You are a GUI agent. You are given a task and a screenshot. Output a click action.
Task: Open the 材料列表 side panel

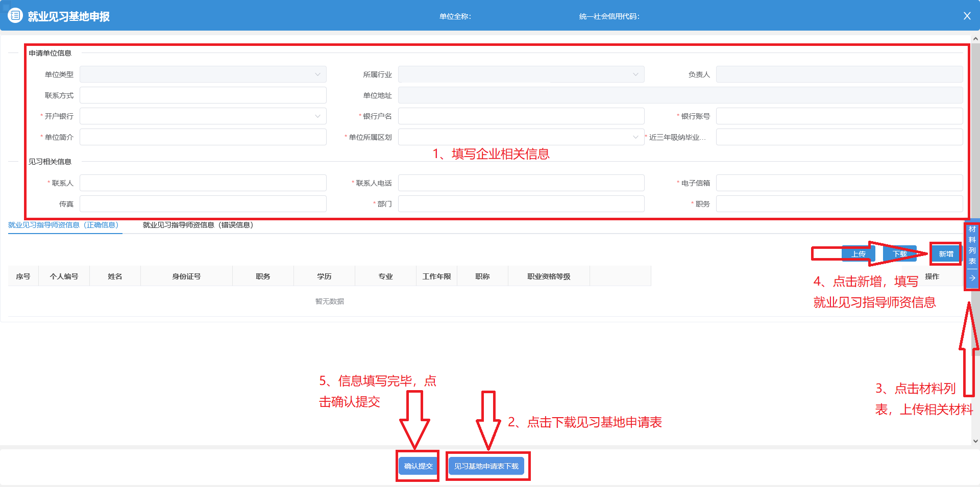[x=972, y=245]
